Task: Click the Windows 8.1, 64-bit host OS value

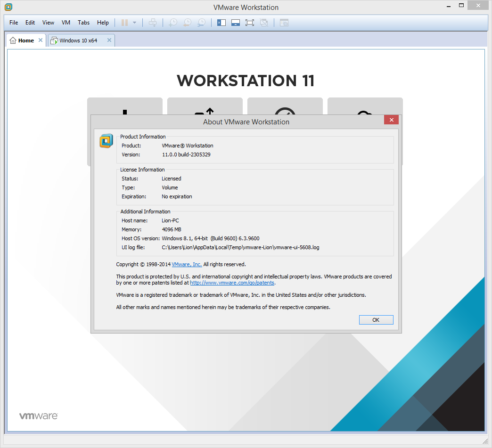Action: (211, 238)
